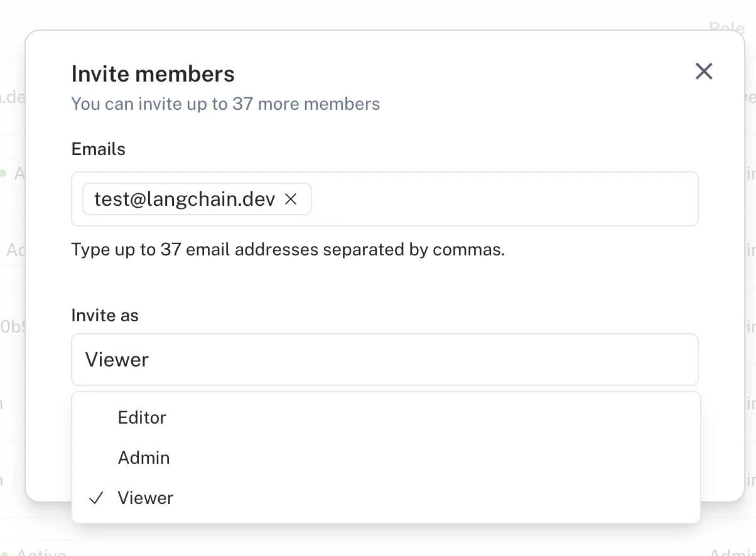756x556 pixels.
Task: Focus the Emails input field
Action: [x=502, y=200]
